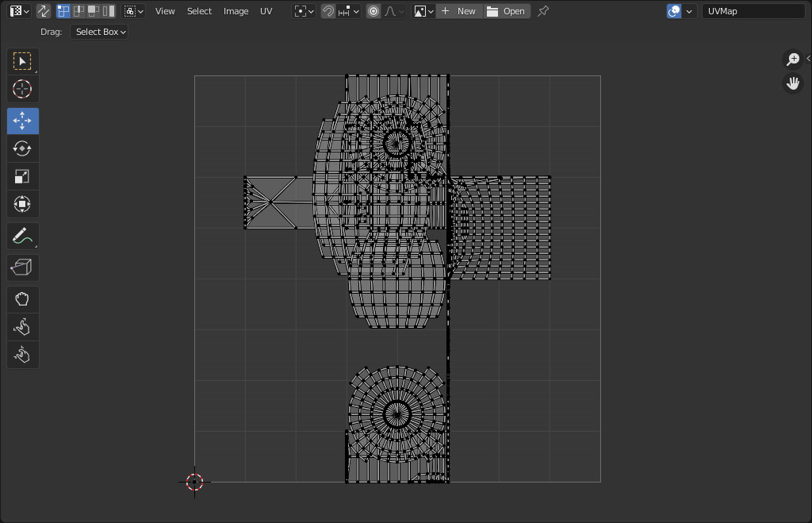Open the Image menu
Viewport: 812px width, 523px height.
pyautogui.click(x=236, y=11)
